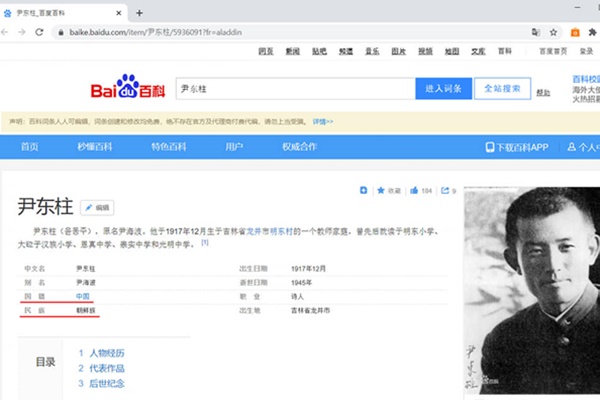Click the 朝鲜族 ethnicity value
Image resolution: width=600 pixels, height=400 pixels.
click(86, 310)
